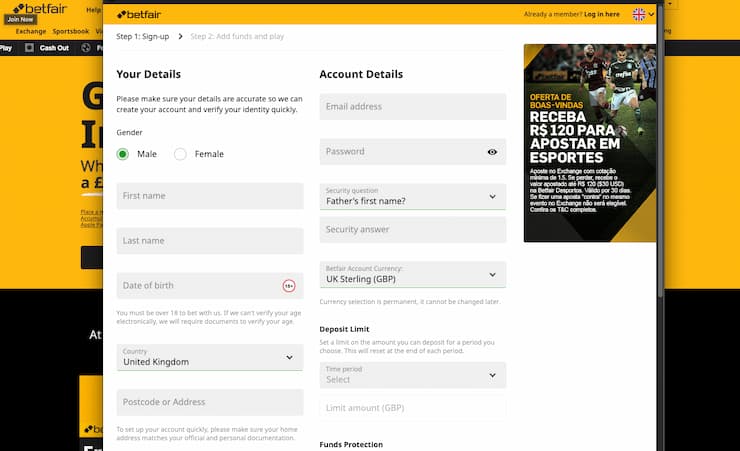Open Sportsbook tab on background page
The image size is (740, 451).
[x=71, y=31]
